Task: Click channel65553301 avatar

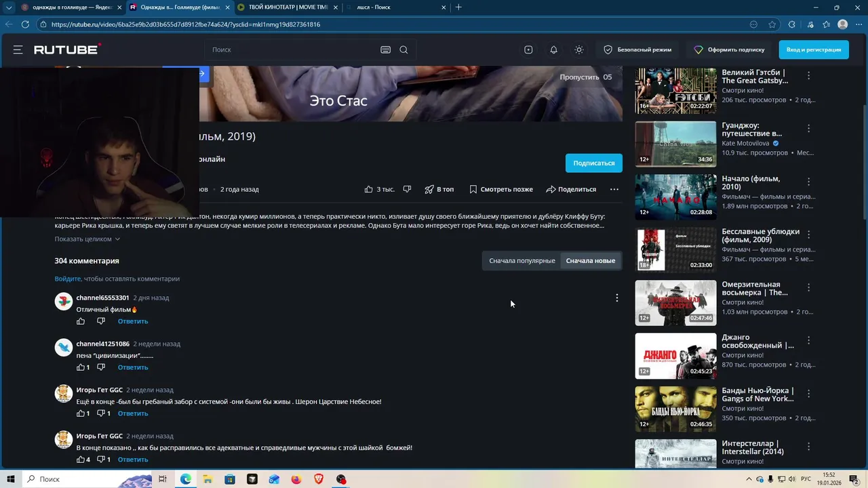Action: tap(64, 302)
